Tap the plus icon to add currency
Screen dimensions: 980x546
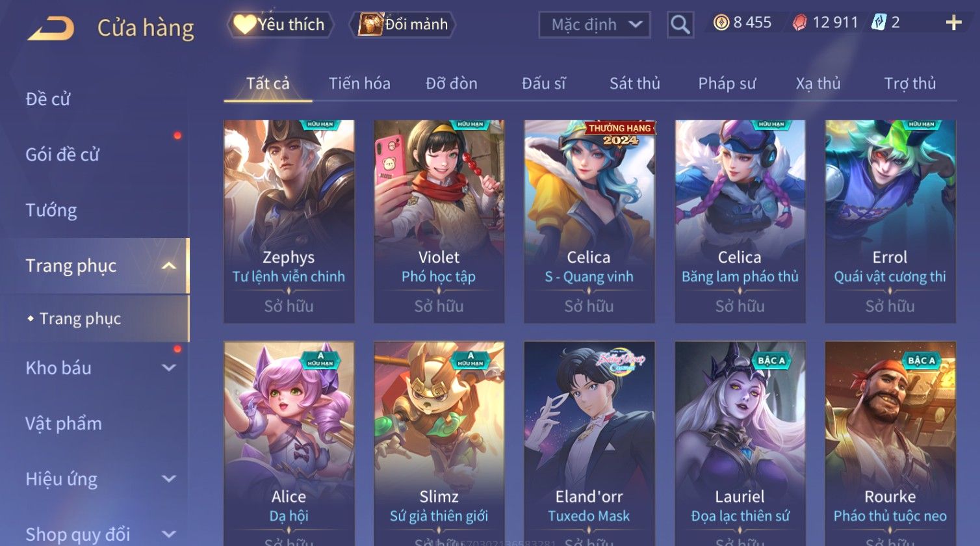click(x=953, y=23)
